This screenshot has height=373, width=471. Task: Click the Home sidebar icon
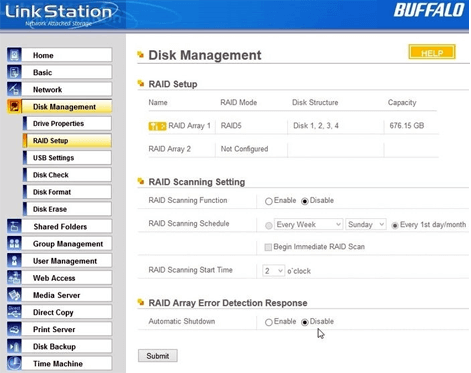tap(14, 55)
